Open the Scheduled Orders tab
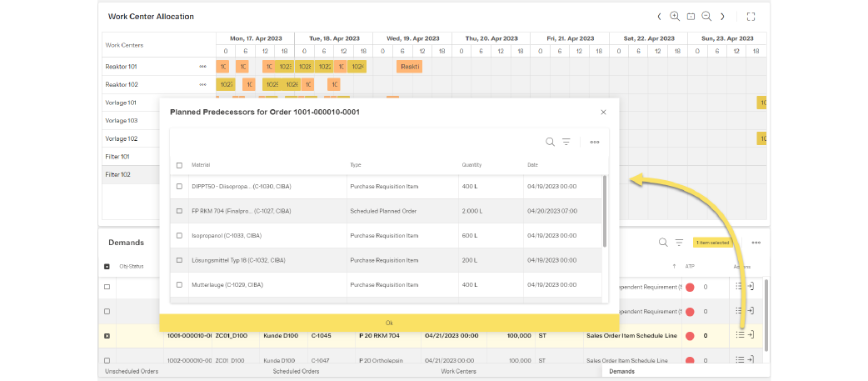Screen dimensions: 868x381 pos(297,371)
